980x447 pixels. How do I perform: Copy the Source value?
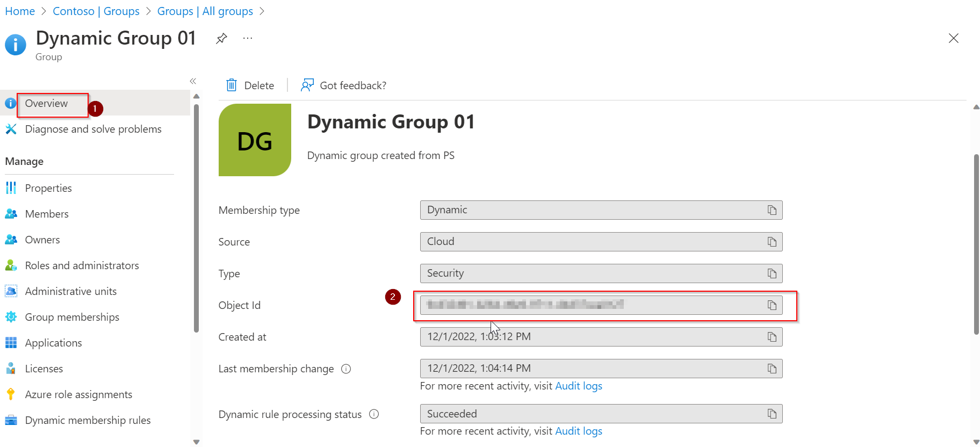click(772, 242)
